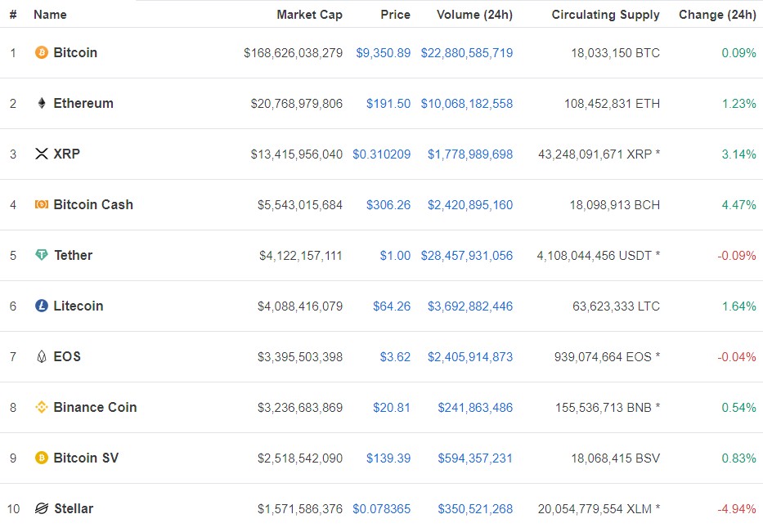The image size is (763, 532).
Task: Sort table by Volume (24h) header
Action: coord(474,15)
